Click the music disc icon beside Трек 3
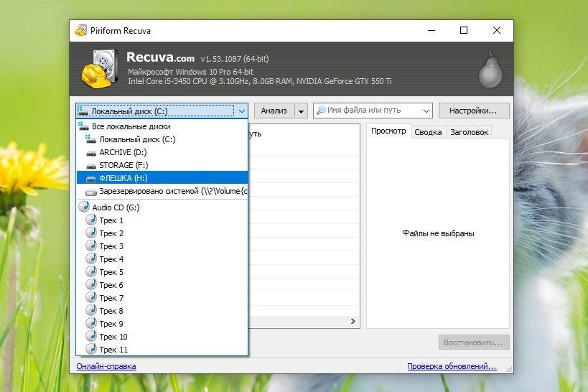588x392 pixels. pyautogui.click(x=91, y=246)
